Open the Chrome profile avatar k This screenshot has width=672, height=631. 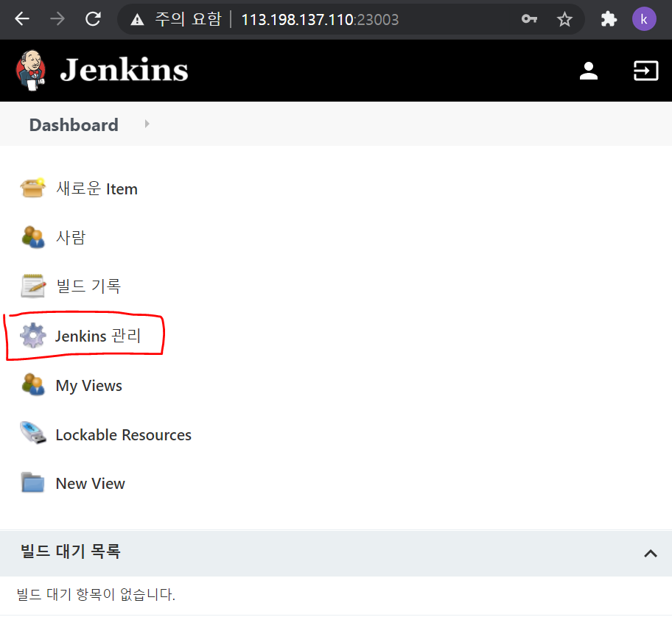[x=644, y=19]
